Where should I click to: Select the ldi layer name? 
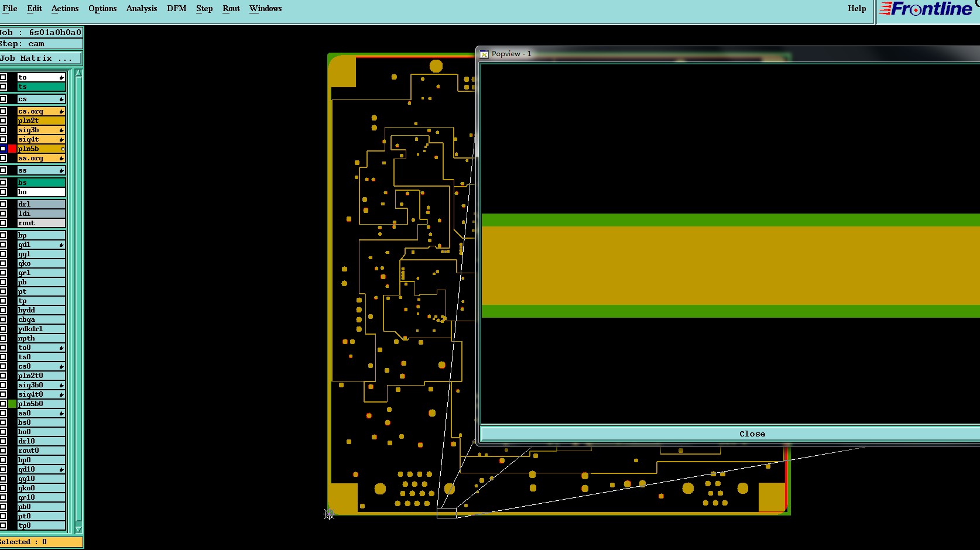pos(41,214)
